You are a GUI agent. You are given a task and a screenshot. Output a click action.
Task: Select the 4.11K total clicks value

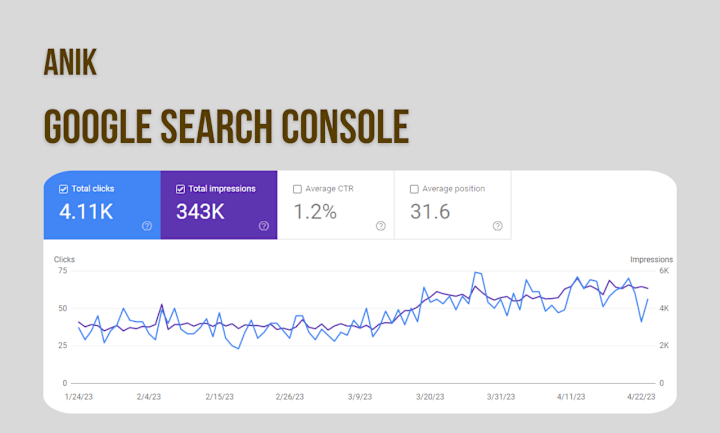(x=86, y=212)
